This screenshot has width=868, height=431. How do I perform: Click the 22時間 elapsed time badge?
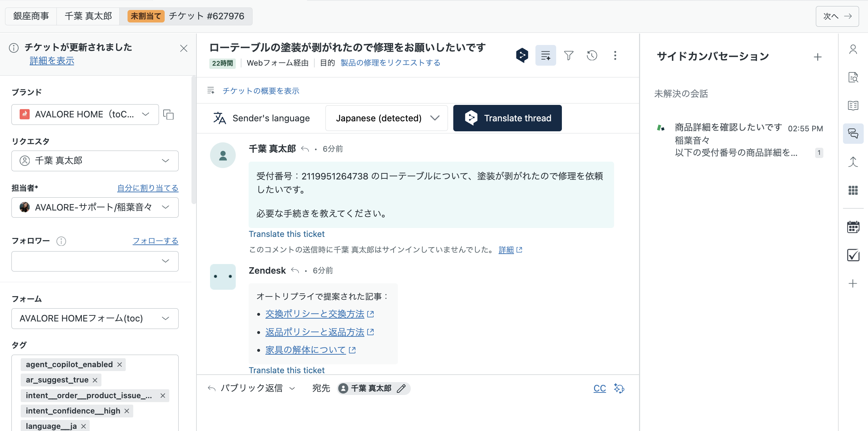pyautogui.click(x=222, y=63)
